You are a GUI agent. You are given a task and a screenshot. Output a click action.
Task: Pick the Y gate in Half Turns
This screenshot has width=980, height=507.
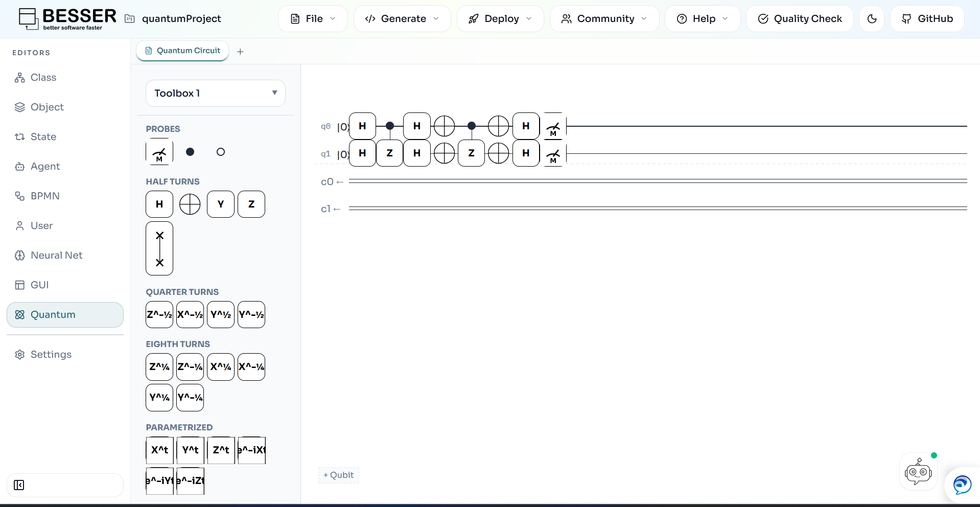click(221, 204)
